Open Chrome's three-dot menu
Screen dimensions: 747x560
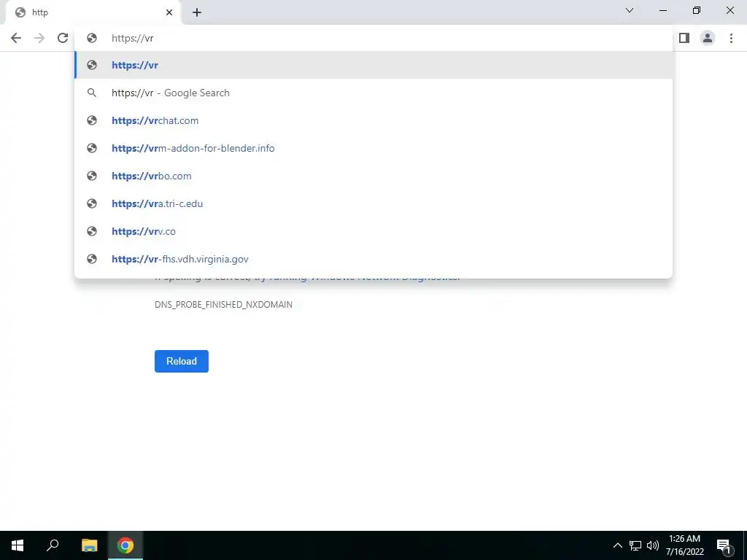point(731,38)
